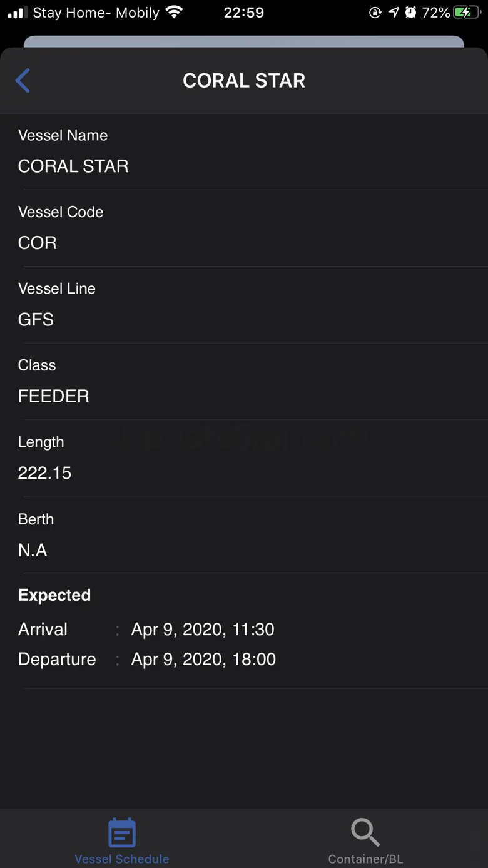488x868 pixels.
Task: Tap the expected departure time 18:00
Action: (254, 660)
